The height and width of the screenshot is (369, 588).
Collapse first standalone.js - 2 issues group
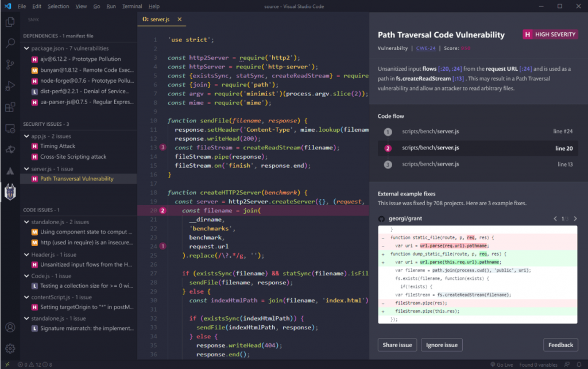coord(26,222)
